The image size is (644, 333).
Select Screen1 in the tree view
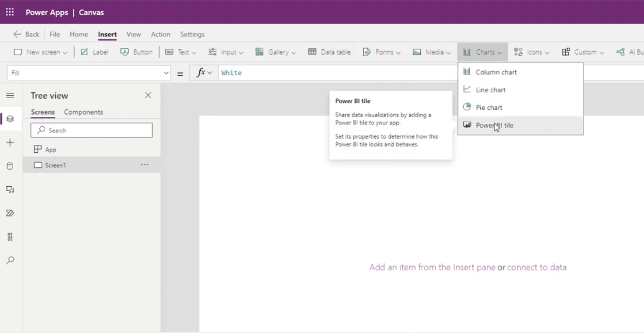pos(92,165)
